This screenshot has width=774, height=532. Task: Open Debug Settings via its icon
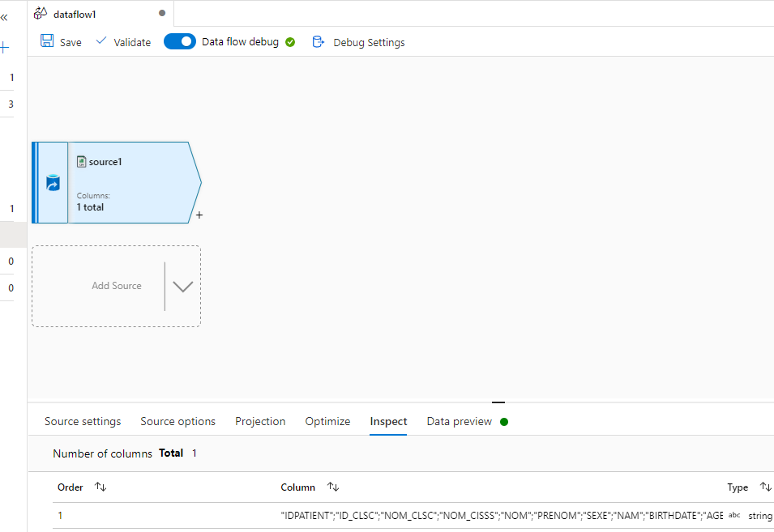318,41
